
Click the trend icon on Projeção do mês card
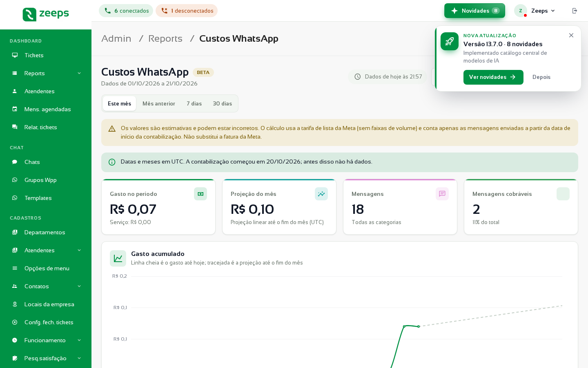click(x=321, y=194)
